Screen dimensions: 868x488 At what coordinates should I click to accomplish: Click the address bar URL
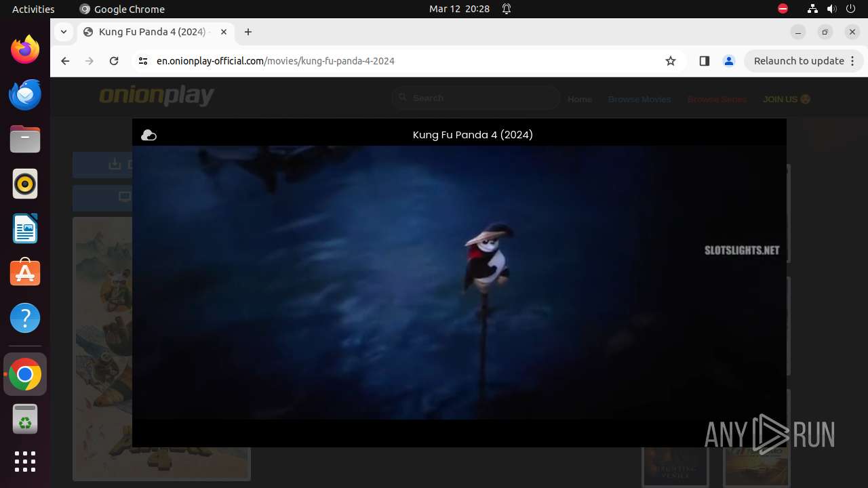click(275, 61)
